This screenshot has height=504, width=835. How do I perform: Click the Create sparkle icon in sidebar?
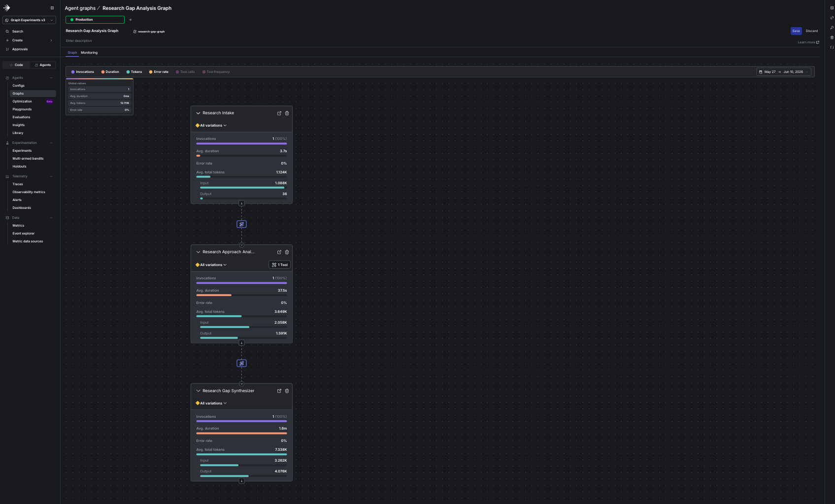pyautogui.click(x=7, y=40)
